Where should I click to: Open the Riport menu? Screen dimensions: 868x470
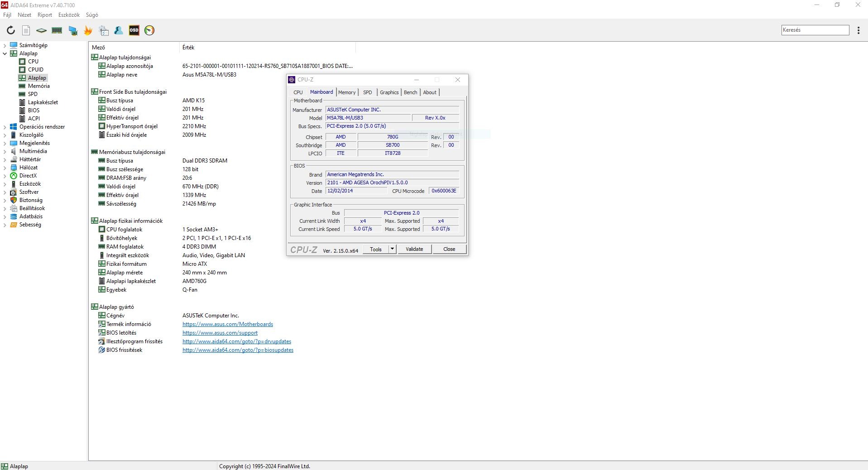pos(45,15)
